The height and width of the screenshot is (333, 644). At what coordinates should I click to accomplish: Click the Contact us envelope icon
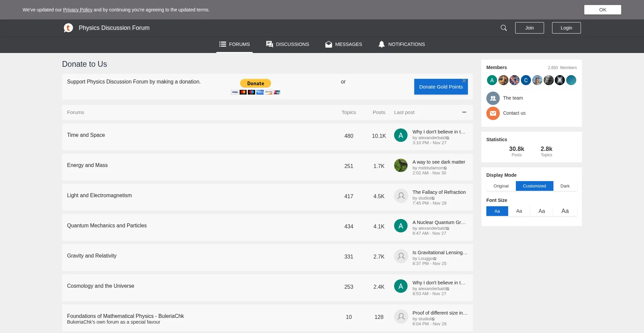click(x=493, y=113)
